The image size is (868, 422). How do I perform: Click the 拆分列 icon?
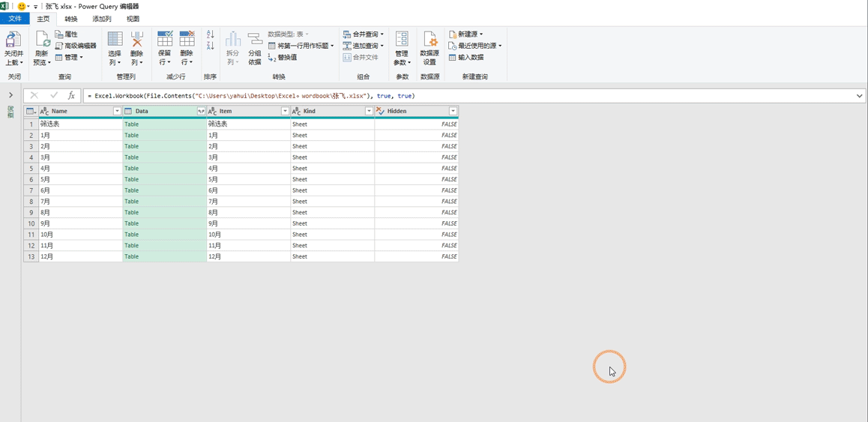[x=233, y=39]
